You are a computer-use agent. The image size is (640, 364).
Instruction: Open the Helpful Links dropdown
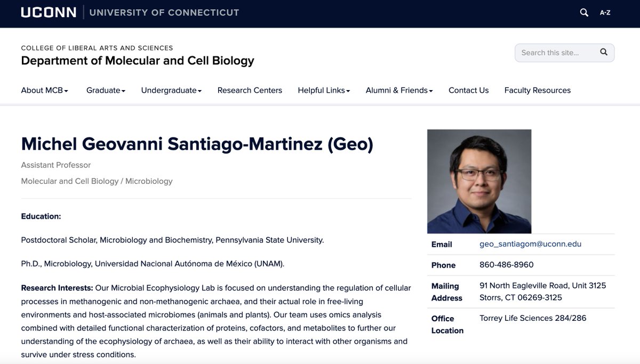click(x=323, y=90)
